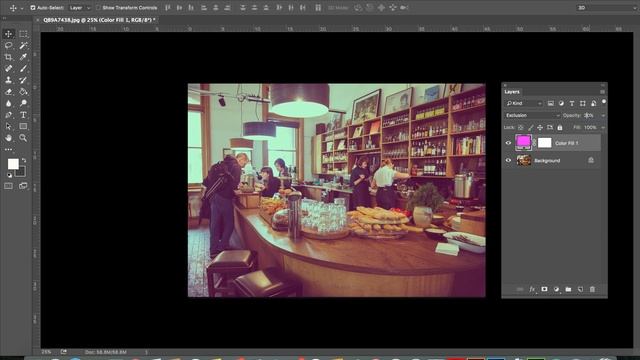This screenshot has width=640, height=360.
Task: Reset to default foreground and background colors
Action: point(9,175)
